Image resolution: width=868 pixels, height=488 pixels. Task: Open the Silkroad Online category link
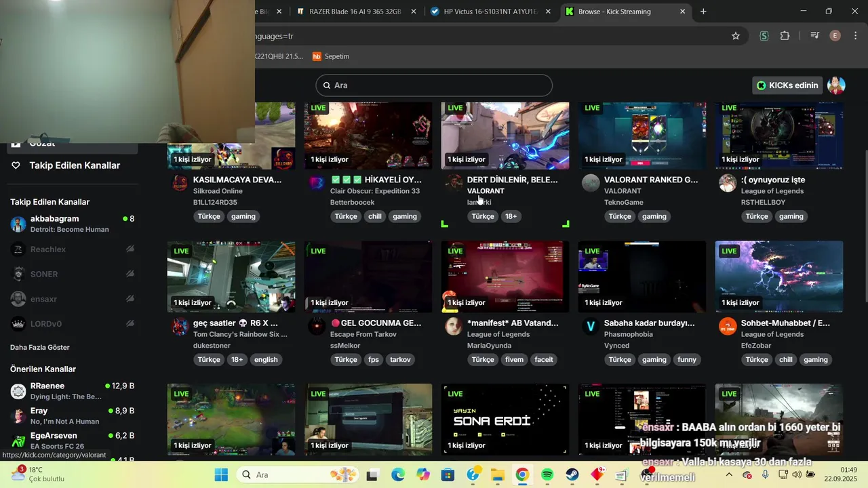pyautogui.click(x=218, y=191)
